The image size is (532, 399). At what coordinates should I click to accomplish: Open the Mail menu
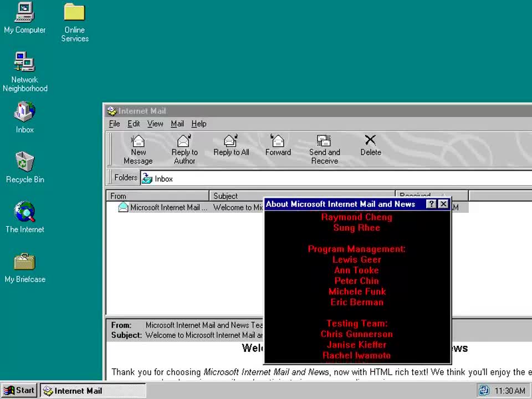point(177,124)
